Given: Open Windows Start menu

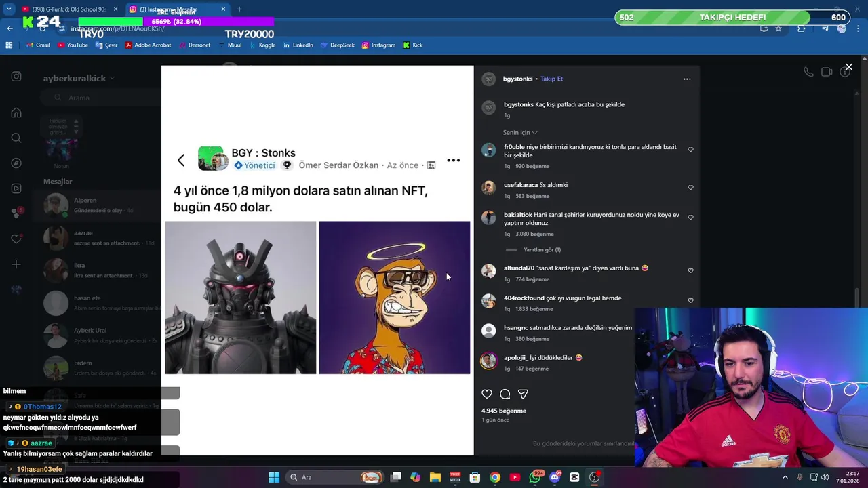Looking at the screenshot, I should tap(274, 477).
